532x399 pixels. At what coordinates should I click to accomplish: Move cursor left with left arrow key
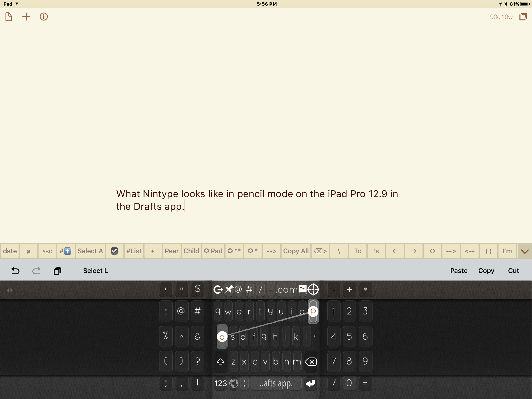(x=395, y=251)
